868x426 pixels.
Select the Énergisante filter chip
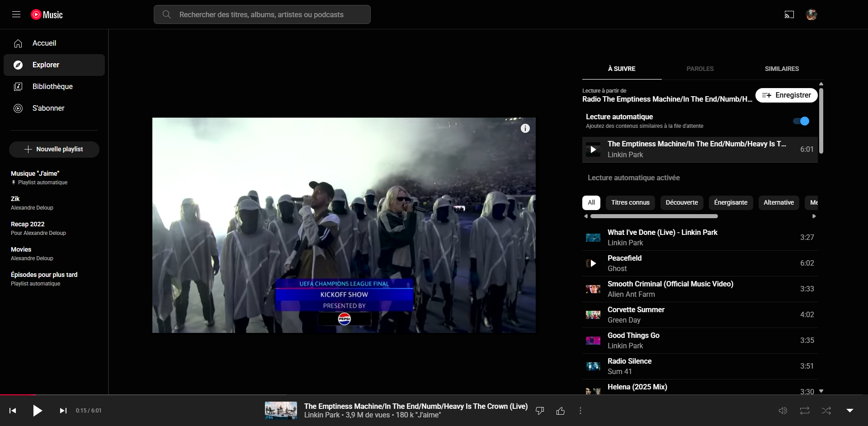click(731, 202)
